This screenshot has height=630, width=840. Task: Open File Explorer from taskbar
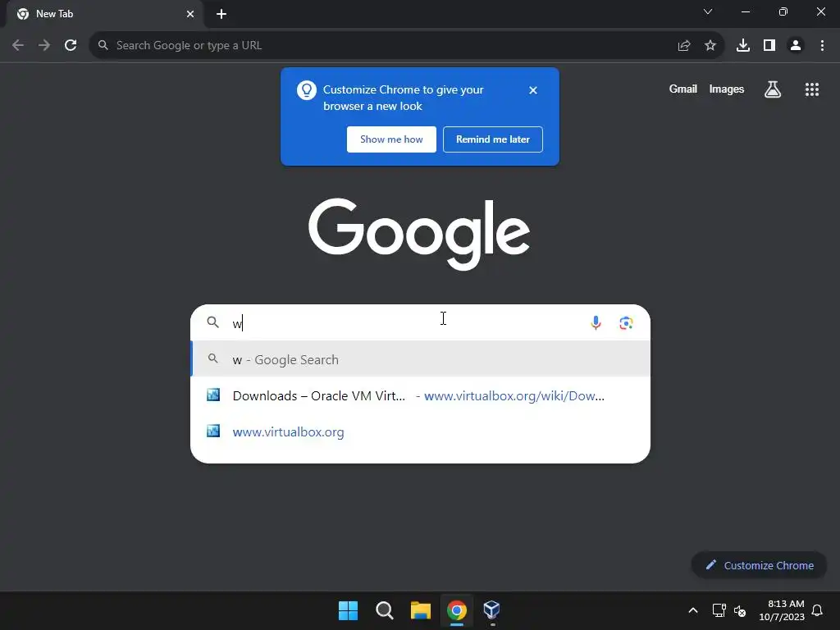pyautogui.click(x=421, y=610)
